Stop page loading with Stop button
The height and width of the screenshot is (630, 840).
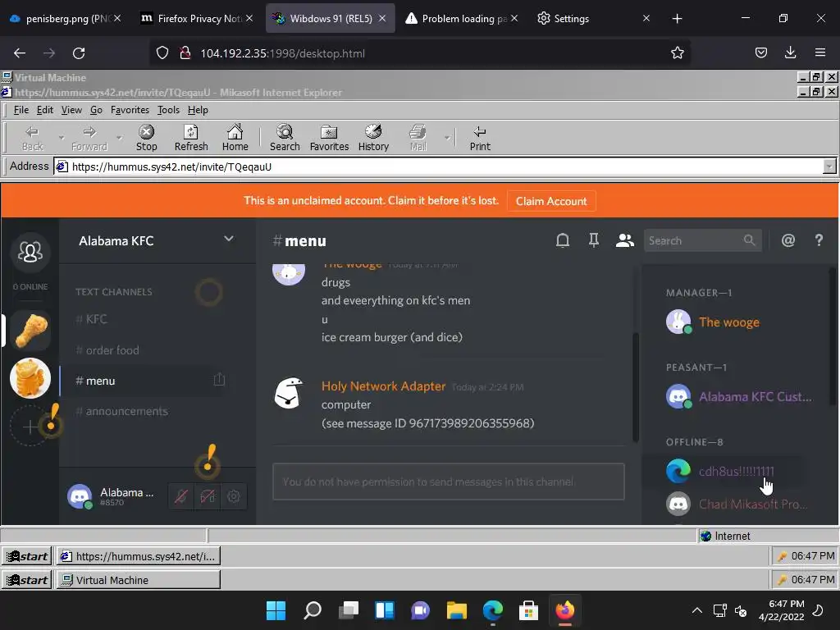[x=146, y=138]
